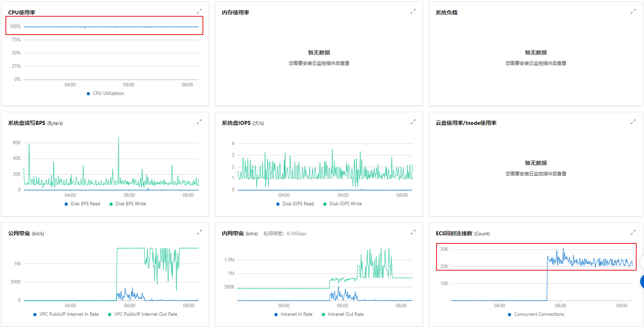Expand the 内网带宽 chart to fullscreen
The height and width of the screenshot is (327, 644).
[413, 232]
